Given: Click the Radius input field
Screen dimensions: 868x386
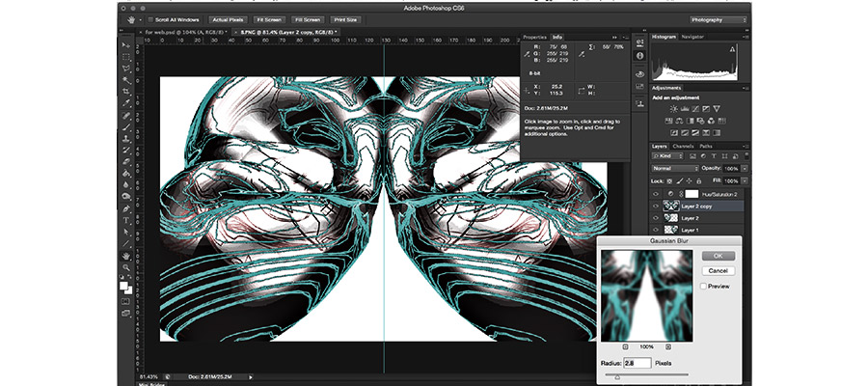Looking at the screenshot, I should [636, 363].
